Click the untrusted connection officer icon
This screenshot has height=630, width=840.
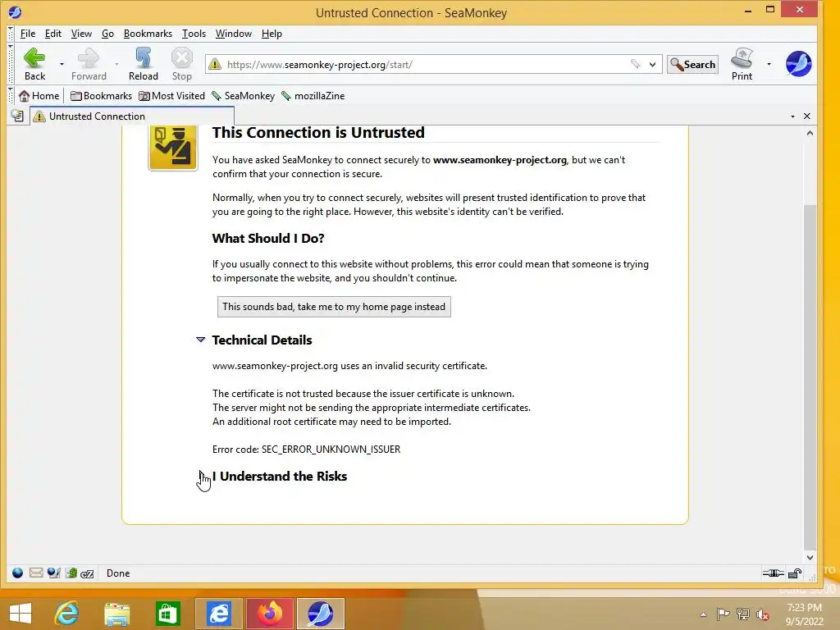(173, 148)
